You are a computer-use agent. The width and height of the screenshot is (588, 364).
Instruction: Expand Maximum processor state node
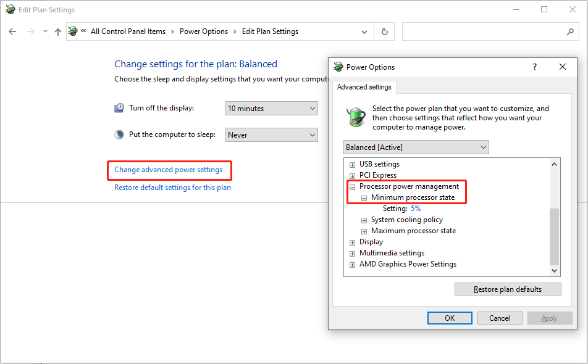coord(364,231)
